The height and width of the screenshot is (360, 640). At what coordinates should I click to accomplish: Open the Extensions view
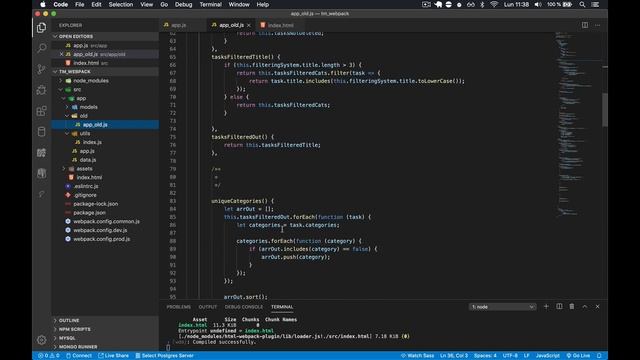point(41,111)
